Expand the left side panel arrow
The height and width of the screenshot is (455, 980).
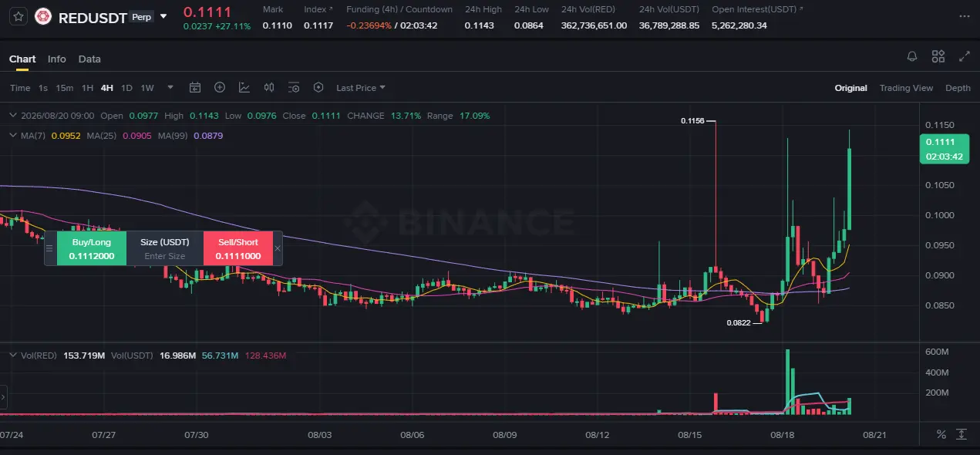[x=3, y=397]
